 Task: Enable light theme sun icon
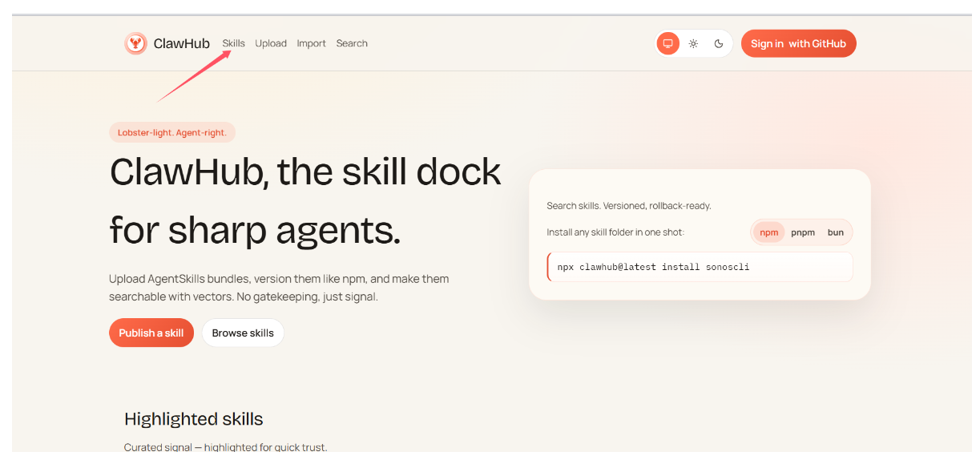point(693,43)
